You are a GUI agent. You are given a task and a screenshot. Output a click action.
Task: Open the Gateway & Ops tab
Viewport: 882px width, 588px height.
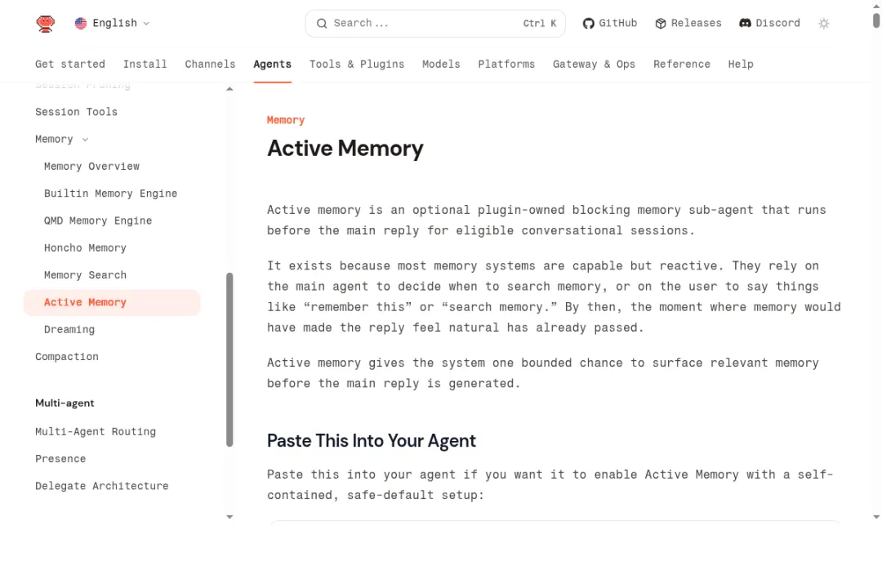594,64
